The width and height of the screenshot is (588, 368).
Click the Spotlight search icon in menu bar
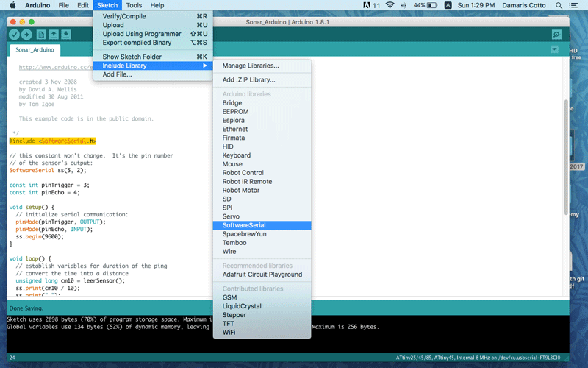559,5
